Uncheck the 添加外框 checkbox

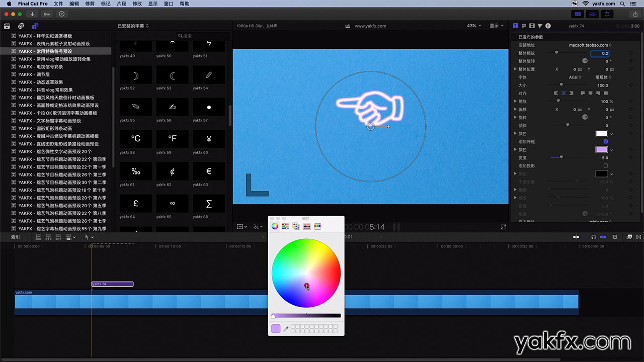pos(605,142)
